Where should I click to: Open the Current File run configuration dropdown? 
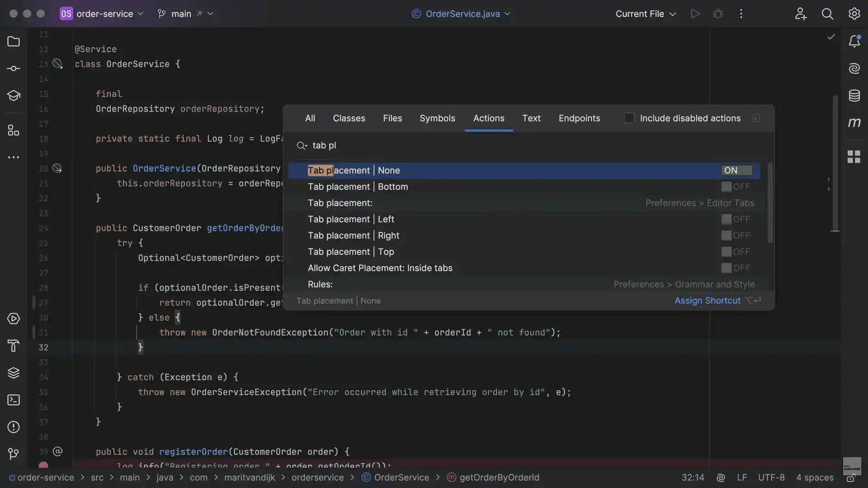646,14
